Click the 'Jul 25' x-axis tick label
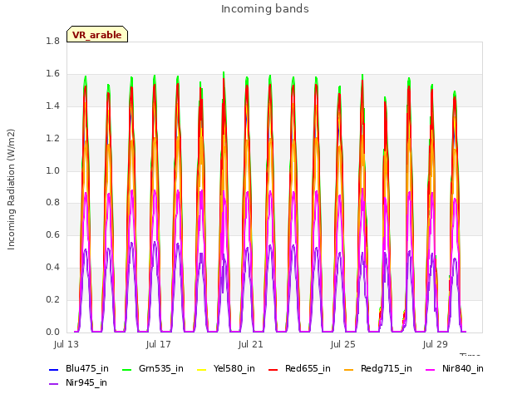 343,344
